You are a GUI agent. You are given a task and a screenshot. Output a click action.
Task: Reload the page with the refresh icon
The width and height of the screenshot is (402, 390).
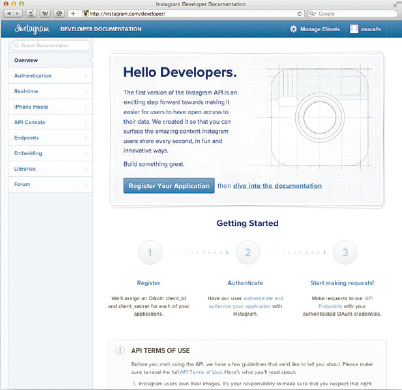299,14
